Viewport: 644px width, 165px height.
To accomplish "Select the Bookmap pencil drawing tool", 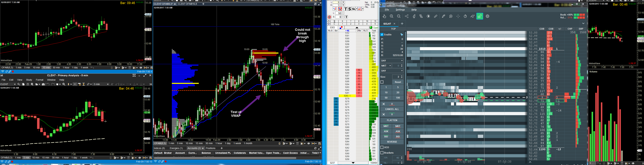I will click(444, 16).
